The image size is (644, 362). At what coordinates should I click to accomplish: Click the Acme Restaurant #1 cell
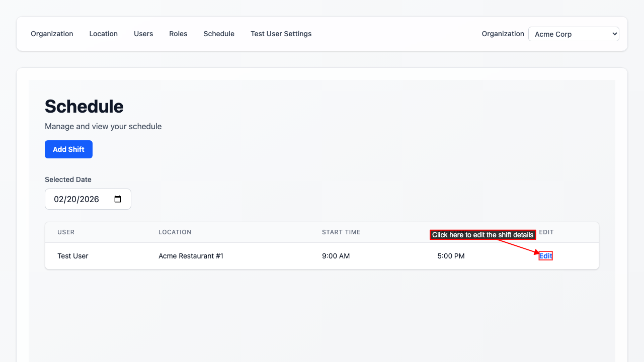(191, 256)
